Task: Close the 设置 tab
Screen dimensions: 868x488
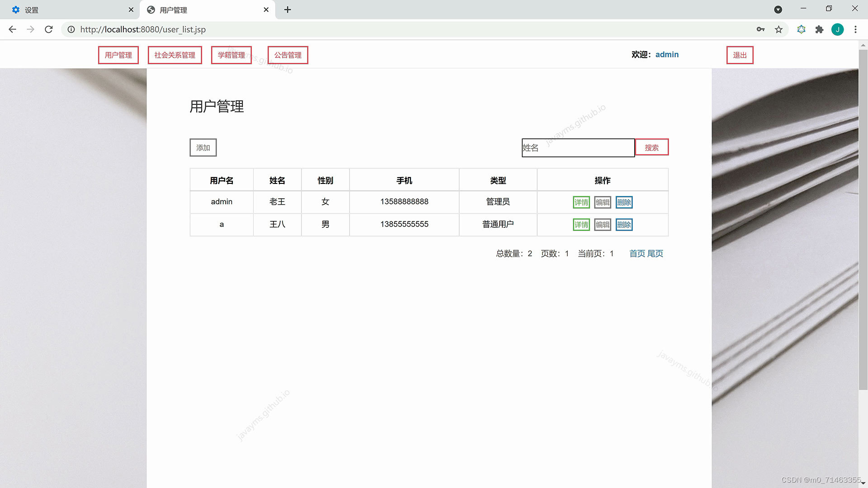Action: click(131, 9)
